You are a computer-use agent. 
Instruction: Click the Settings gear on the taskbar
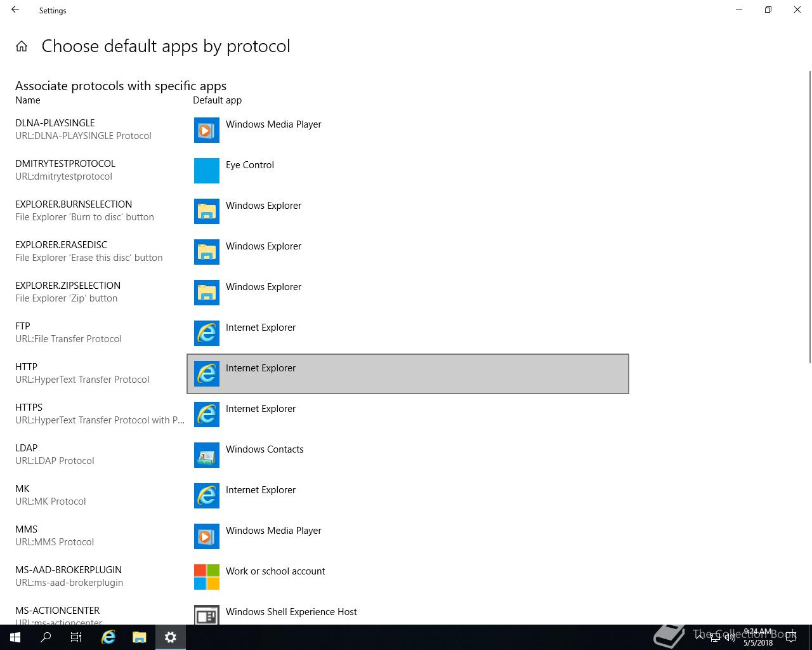pos(171,637)
